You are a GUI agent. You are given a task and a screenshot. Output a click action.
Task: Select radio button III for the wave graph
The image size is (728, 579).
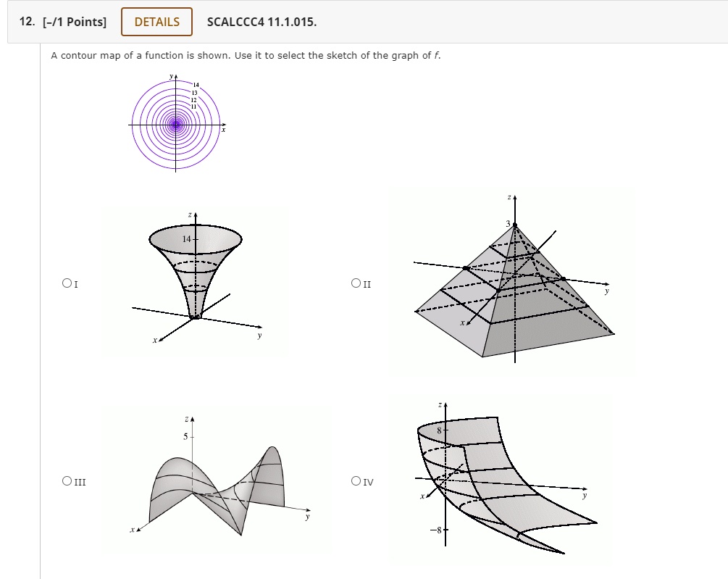click(x=68, y=480)
